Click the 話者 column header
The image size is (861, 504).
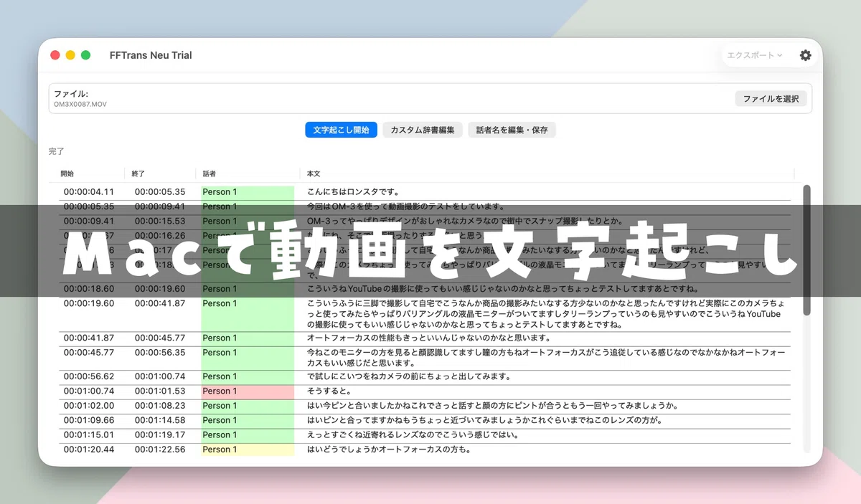210,173
